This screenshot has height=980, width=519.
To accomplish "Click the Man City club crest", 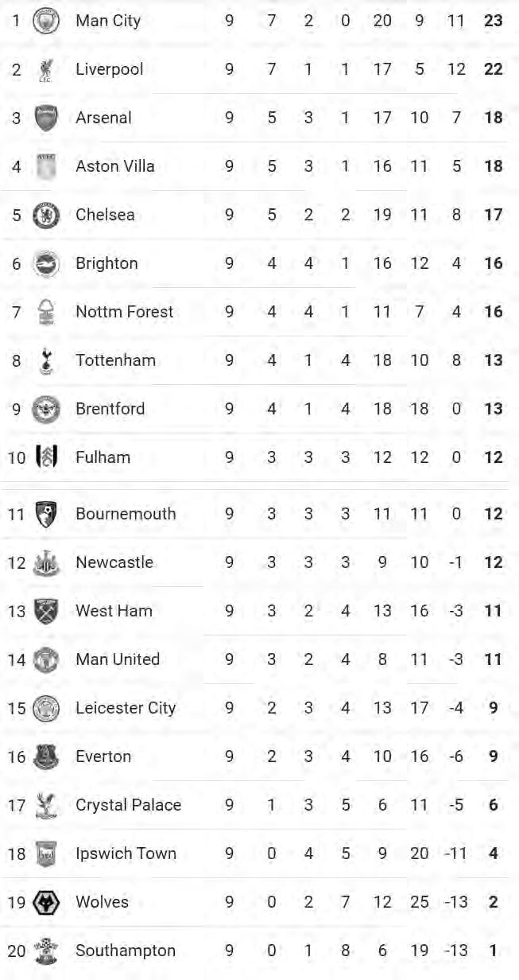I will click(x=46, y=21).
